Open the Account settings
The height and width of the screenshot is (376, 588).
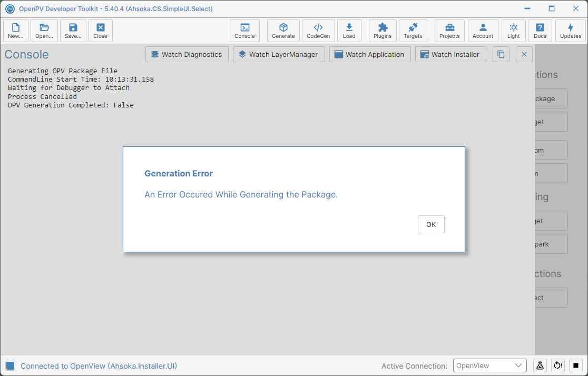point(483,31)
